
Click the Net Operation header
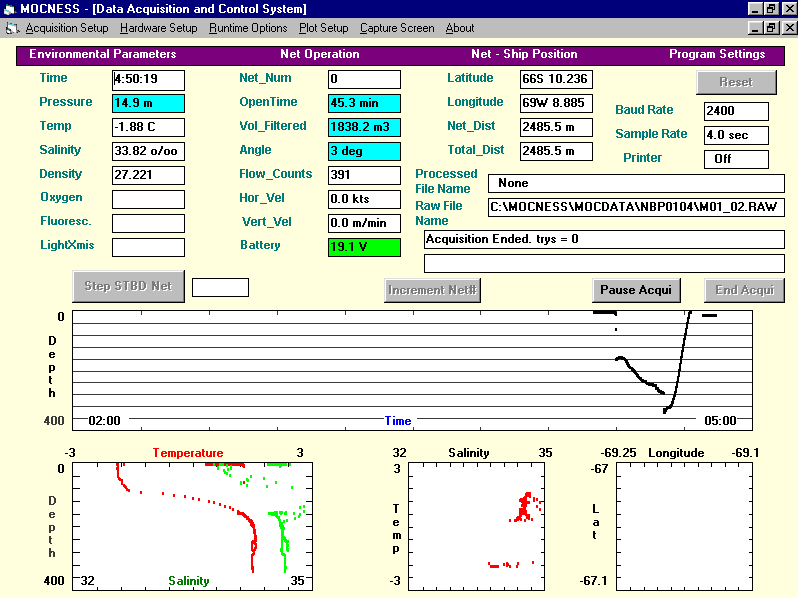320,54
